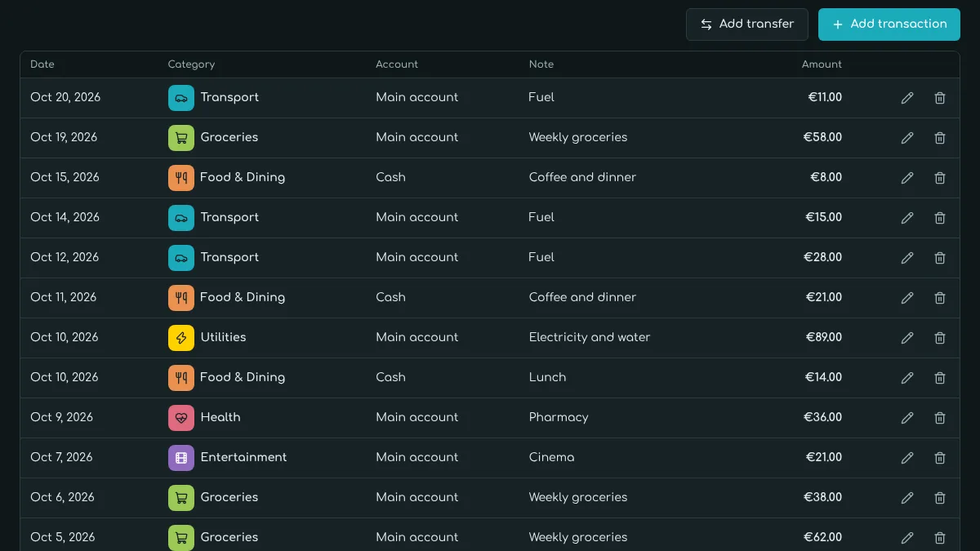Edit the Pharmacy transaction

[907, 418]
